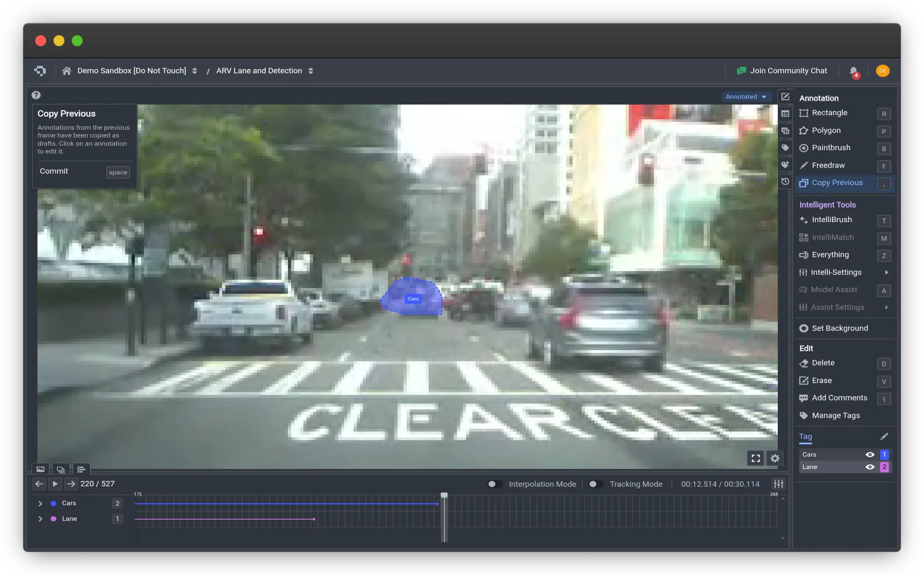Hide the Cars tag visibility
924x575 pixels.
(x=870, y=455)
